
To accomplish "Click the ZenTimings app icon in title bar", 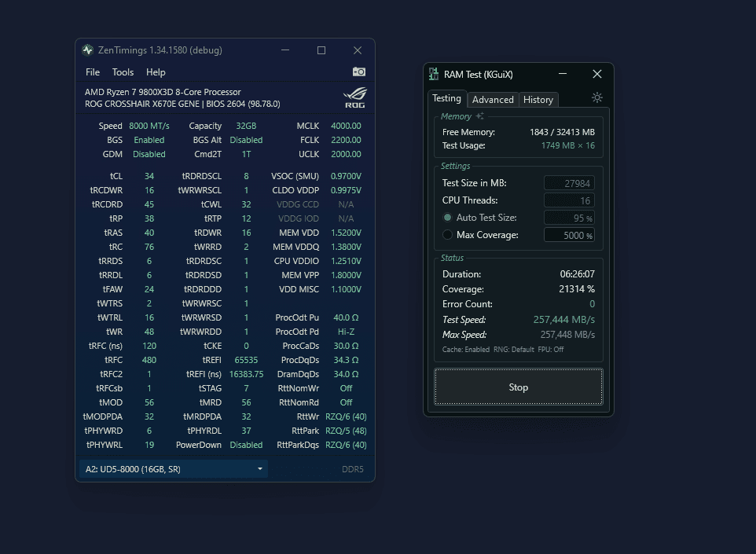I will pos(88,50).
